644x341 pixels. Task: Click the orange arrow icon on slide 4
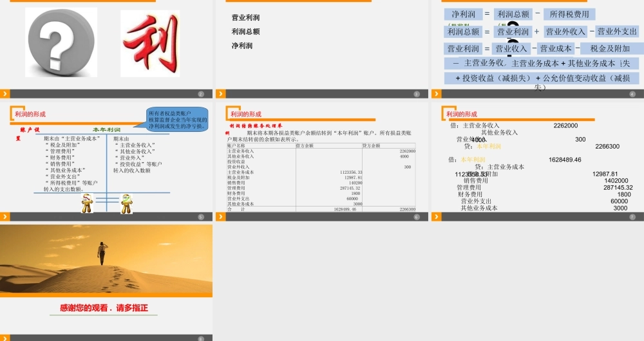tap(436, 94)
